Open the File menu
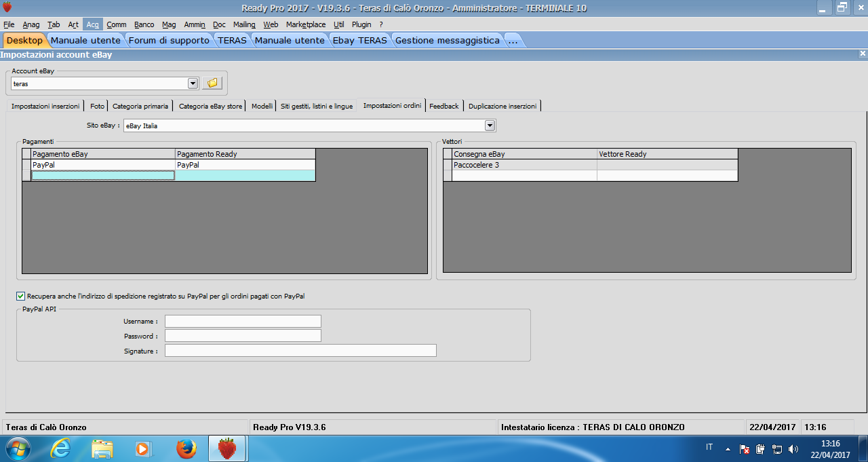The height and width of the screenshot is (462, 868). pos(9,24)
